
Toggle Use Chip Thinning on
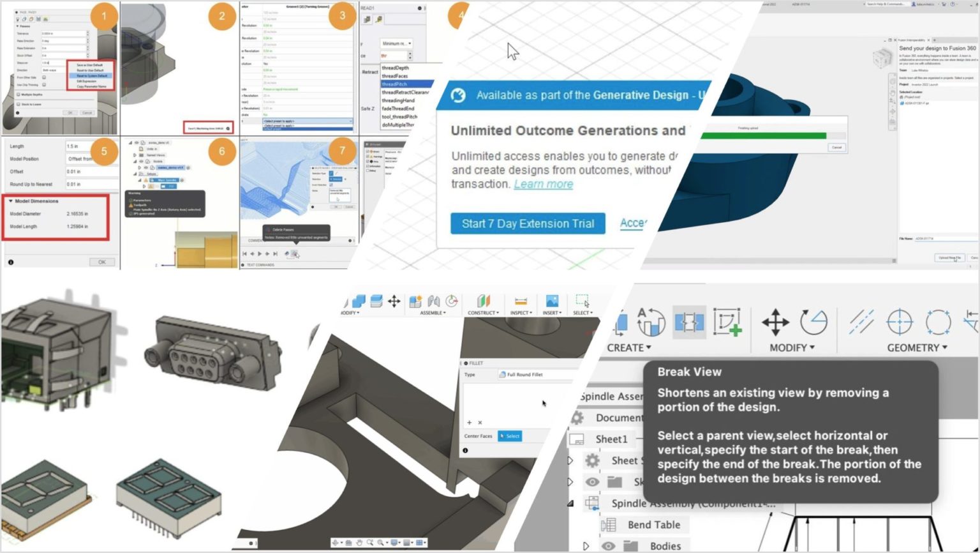[43, 85]
